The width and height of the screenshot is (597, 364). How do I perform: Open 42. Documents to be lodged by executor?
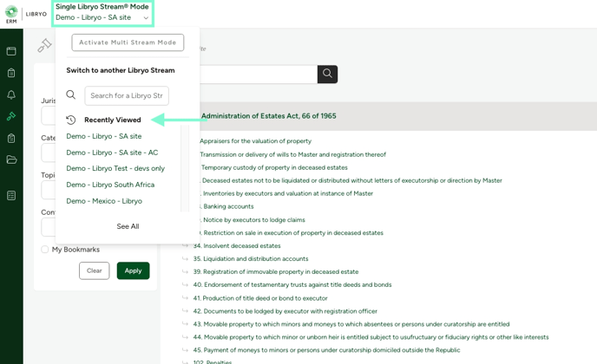[285, 311]
